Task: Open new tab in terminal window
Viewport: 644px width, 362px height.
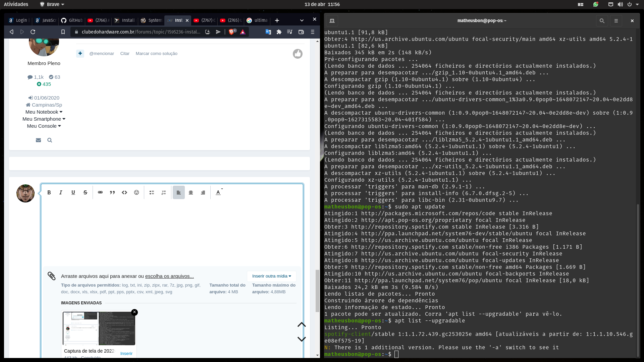Action: click(x=332, y=21)
